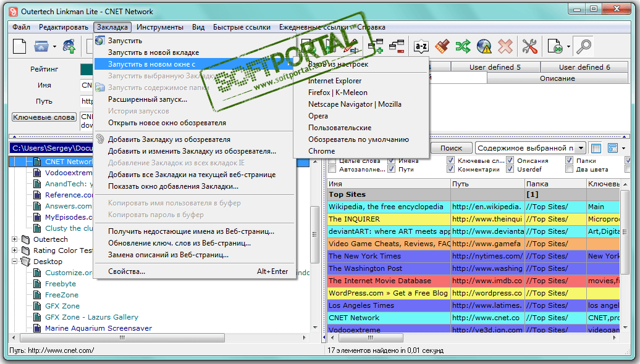
Task: Click the Freebyte bookmark page icon
Action: (36, 284)
